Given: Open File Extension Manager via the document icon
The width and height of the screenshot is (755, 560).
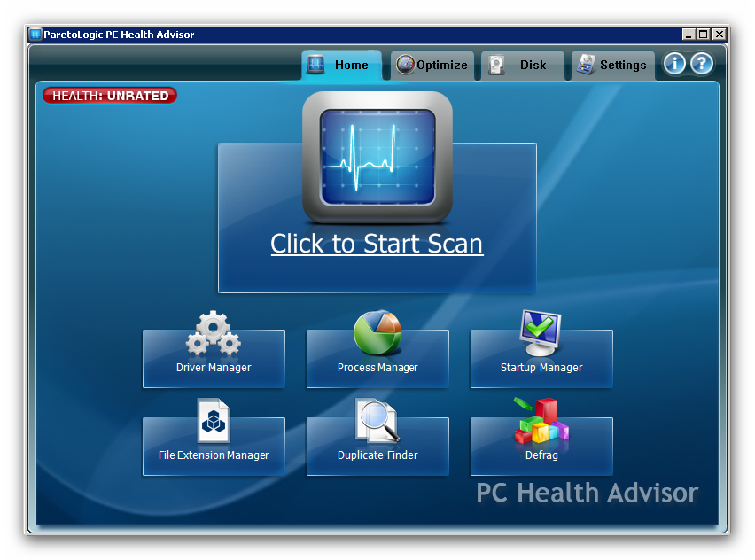Looking at the screenshot, I should tap(214, 420).
